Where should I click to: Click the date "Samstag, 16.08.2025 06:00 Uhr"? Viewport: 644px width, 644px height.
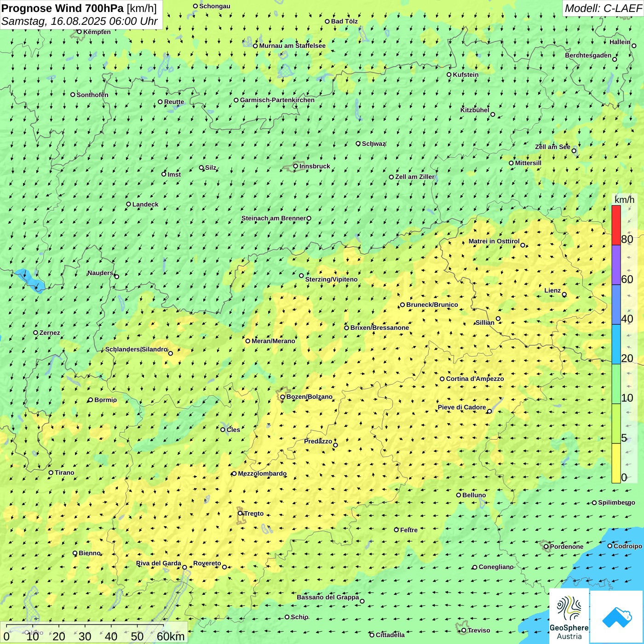pos(80,22)
